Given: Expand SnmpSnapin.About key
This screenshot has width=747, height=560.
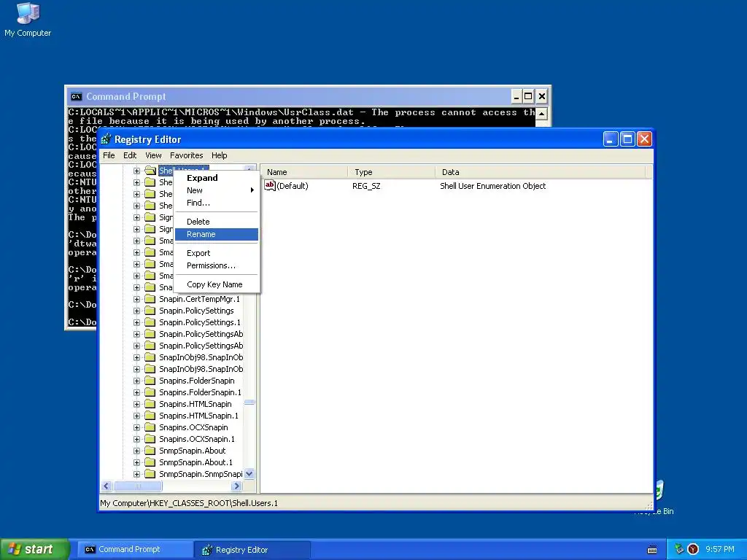Looking at the screenshot, I should pyautogui.click(x=136, y=451).
